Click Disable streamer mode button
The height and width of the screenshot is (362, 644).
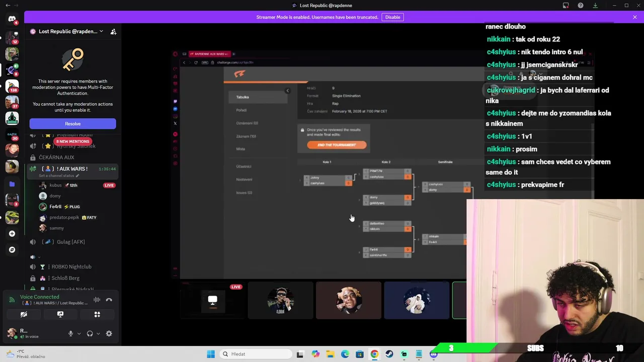click(392, 17)
